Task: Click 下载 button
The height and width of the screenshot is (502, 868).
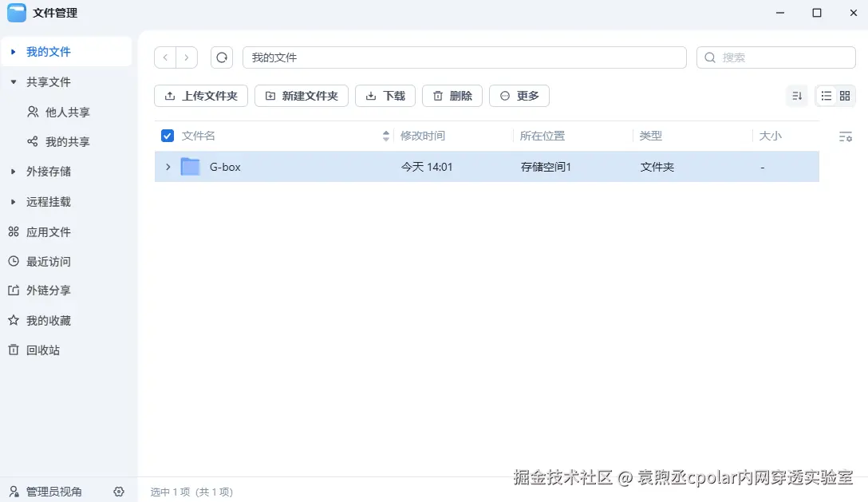Action: (385, 96)
